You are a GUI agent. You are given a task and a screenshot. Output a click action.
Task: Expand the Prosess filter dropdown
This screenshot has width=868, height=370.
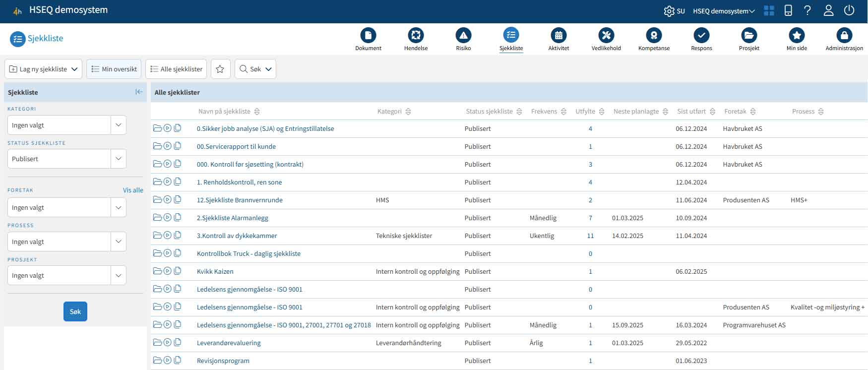tap(118, 242)
